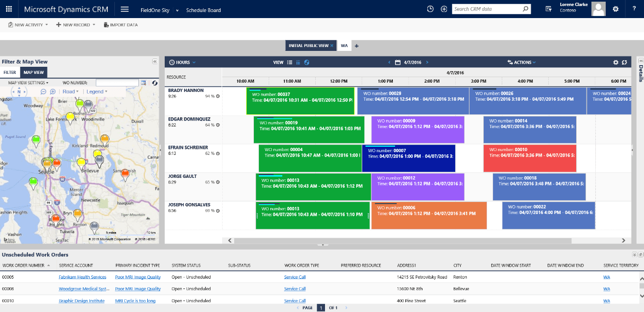This screenshot has height=312, width=644.
Task: Open the Map View Settings dropdown
Action: [28, 83]
